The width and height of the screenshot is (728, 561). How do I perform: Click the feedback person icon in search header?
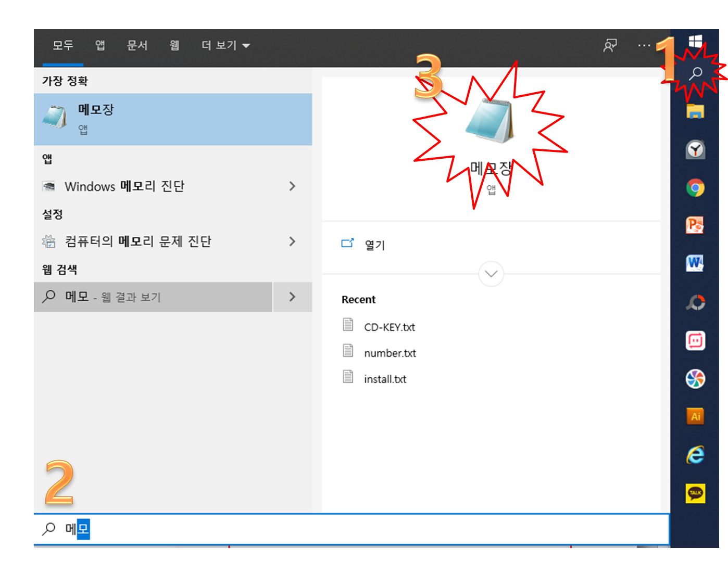click(610, 45)
